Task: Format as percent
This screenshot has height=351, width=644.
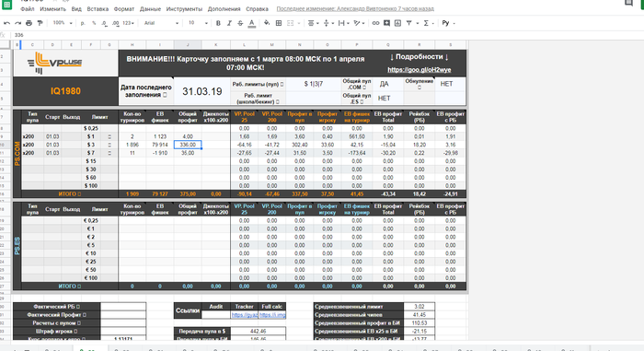Action: [x=94, y=23]
